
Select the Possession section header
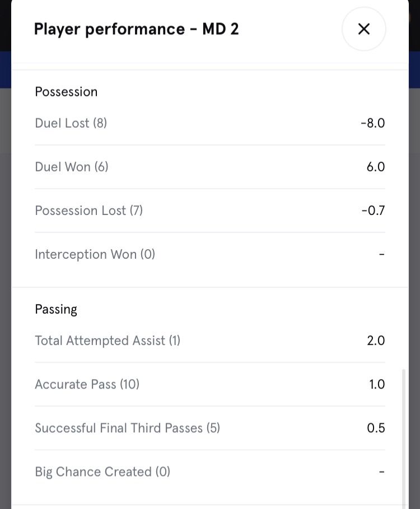coord(66,92)
